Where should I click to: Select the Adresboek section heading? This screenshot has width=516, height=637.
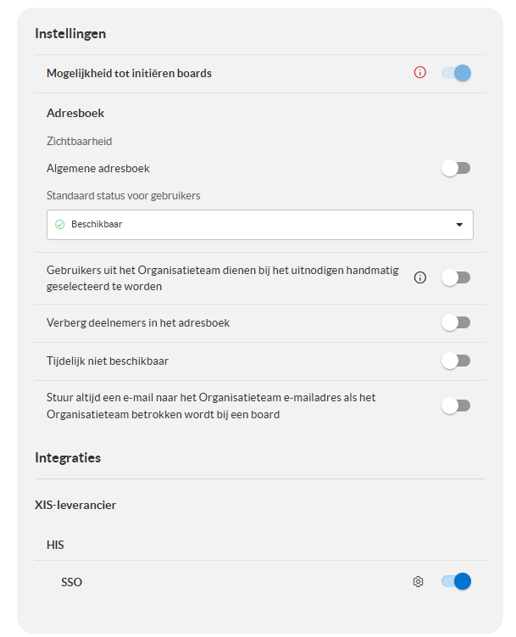click(x=75, y=113)
